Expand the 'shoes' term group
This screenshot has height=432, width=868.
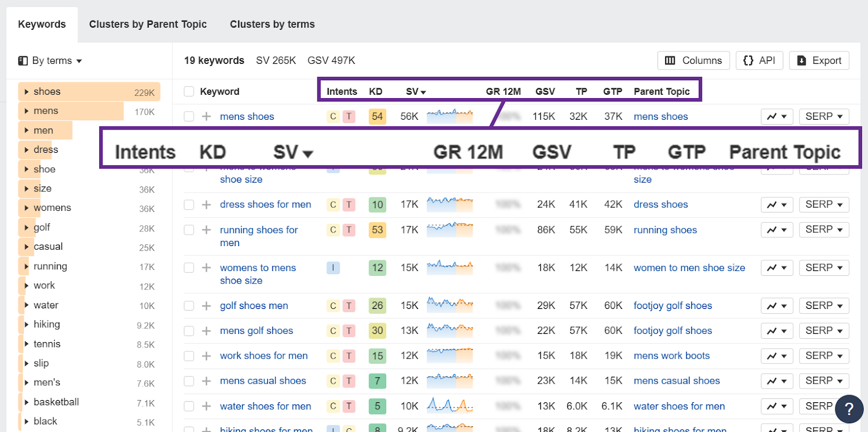[27, 92]
